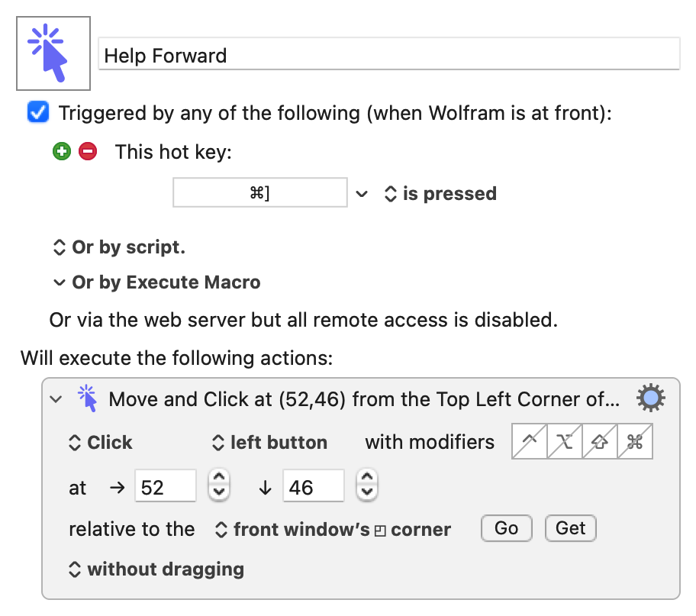Toggle the Option modifier key

tap(565, 442)
